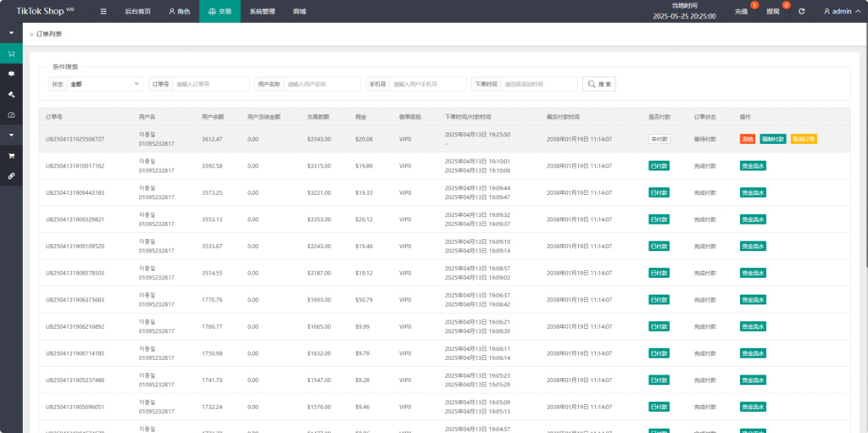This screenshot has width=868, height=433.
Task: Expand the admin account dropdown
Action: tap(842, 11)
